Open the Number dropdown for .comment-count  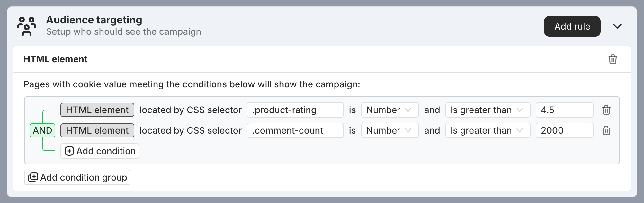tap(390, 130)
